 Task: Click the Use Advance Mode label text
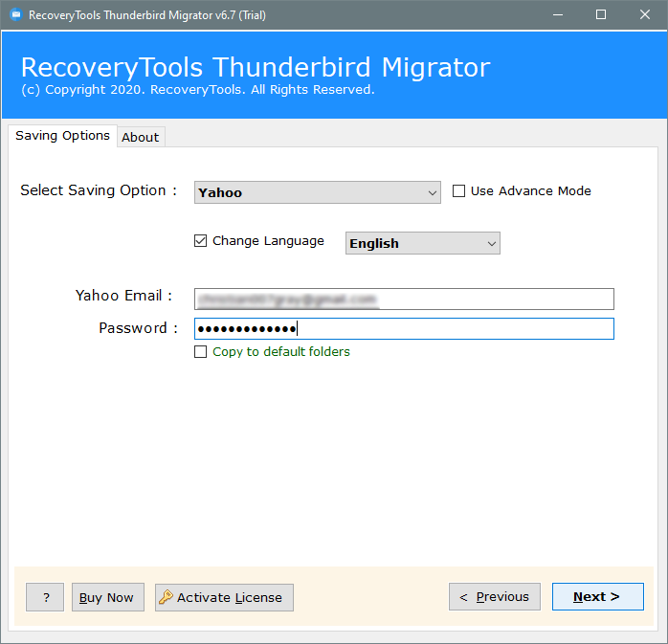coord(531,190)
